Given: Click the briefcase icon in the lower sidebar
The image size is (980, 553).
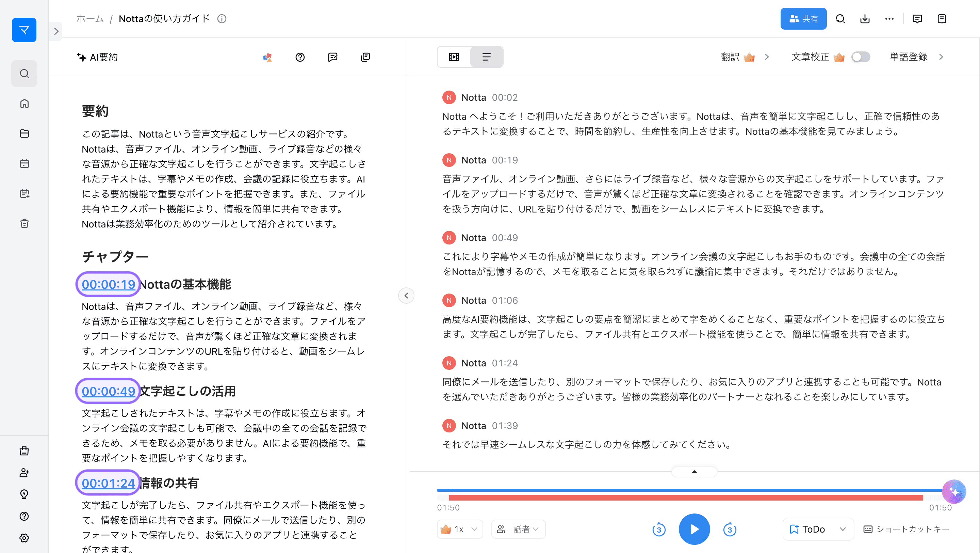Looking at the screenshot, I should coord(24,451).
